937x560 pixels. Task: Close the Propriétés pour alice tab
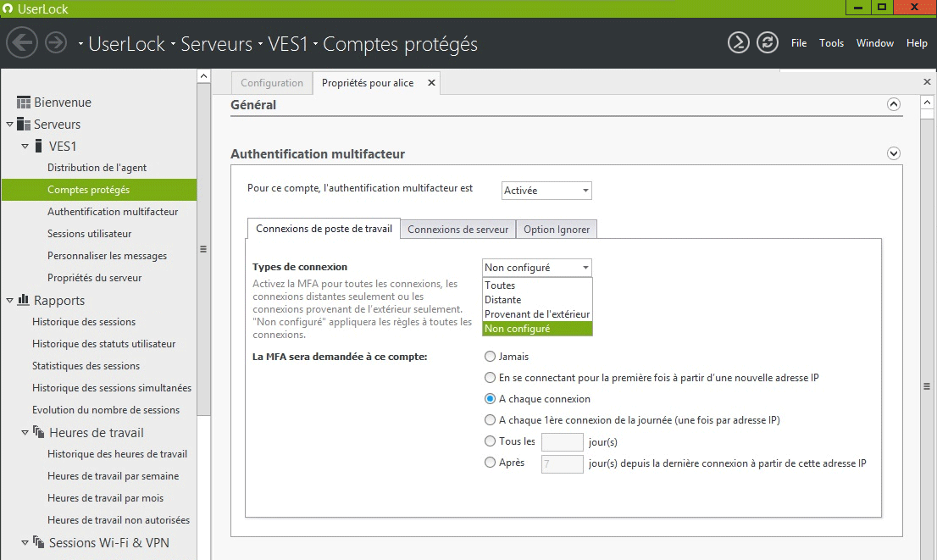[431, 82]
